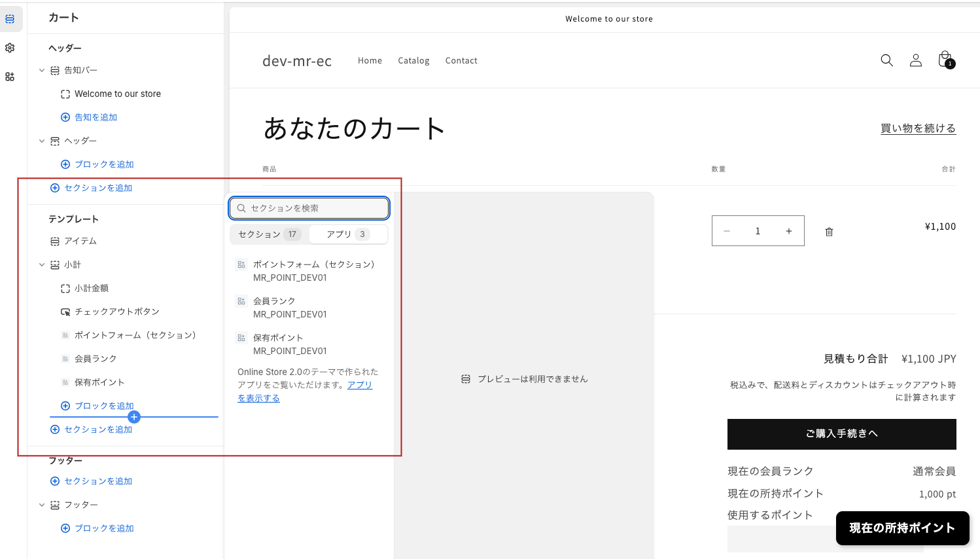Increase quantity with plus button
Viewport: 980px width, 559px height.
[789, 231]
